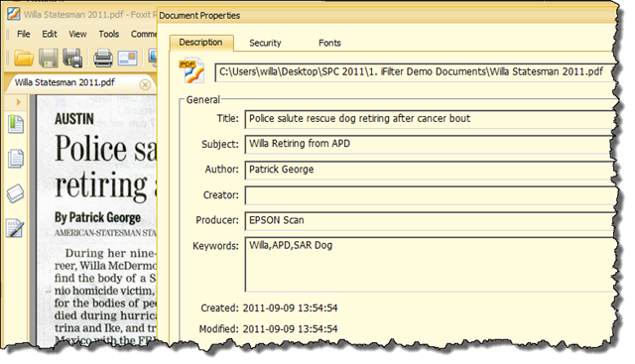Expand the navigation panel arrow
This screenshot has width=635, height=364.
pyautogui.click(x=19, y=102)
